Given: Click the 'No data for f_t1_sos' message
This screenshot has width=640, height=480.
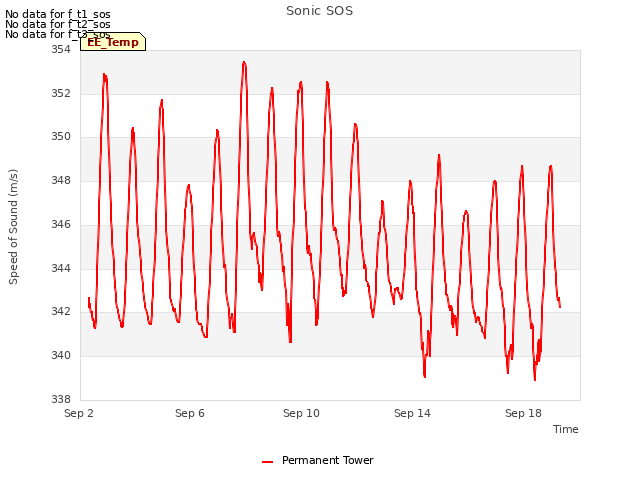Looking at the screenshot, I should point(58,14).
